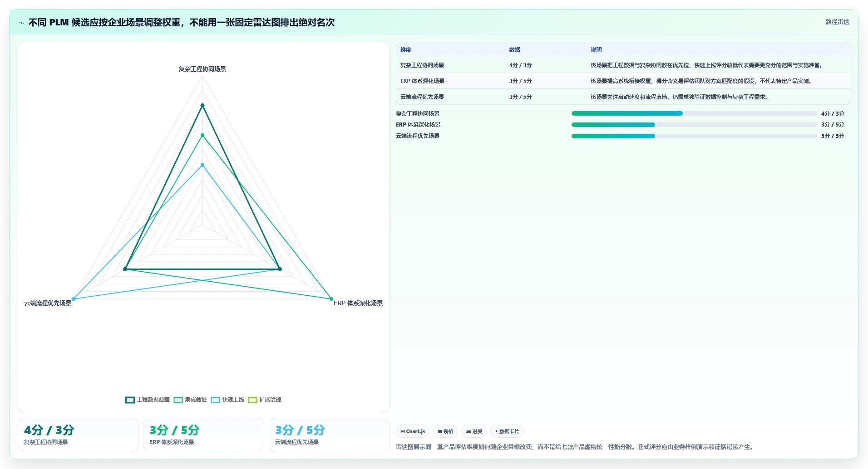Click the description starting 该场景提高系统衔接权重
The image size is (868, 469).
pyautogui.click(x=702, y=81)
